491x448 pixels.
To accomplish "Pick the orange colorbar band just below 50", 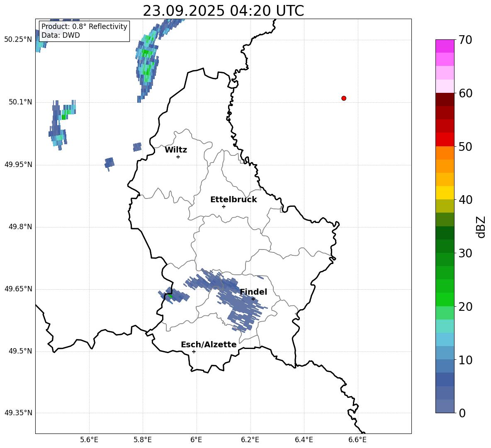I will click(445, 153).
